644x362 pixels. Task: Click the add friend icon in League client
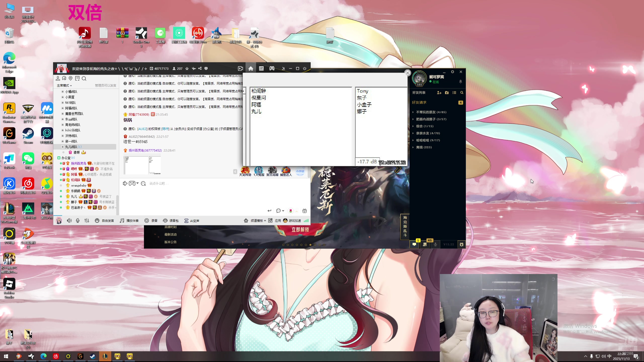point(439,93)
